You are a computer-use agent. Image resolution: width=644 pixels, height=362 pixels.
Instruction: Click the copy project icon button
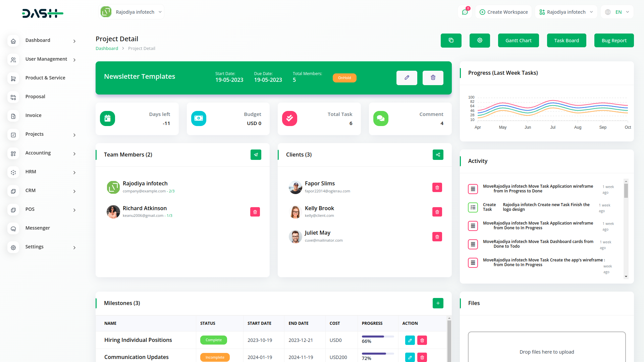click(x=451, y=40)
